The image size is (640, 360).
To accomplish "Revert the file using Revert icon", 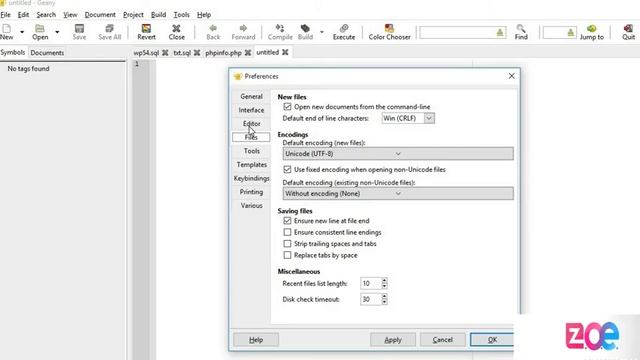I will click(146, 32).
